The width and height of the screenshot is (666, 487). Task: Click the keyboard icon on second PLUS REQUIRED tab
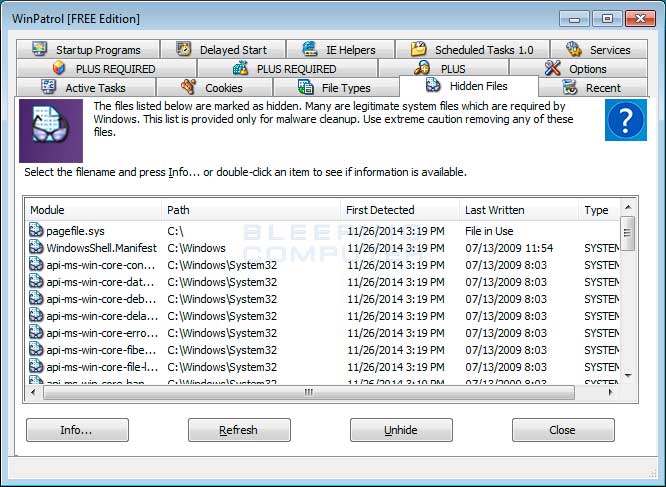pyautogui.click(x=240, y=68)
